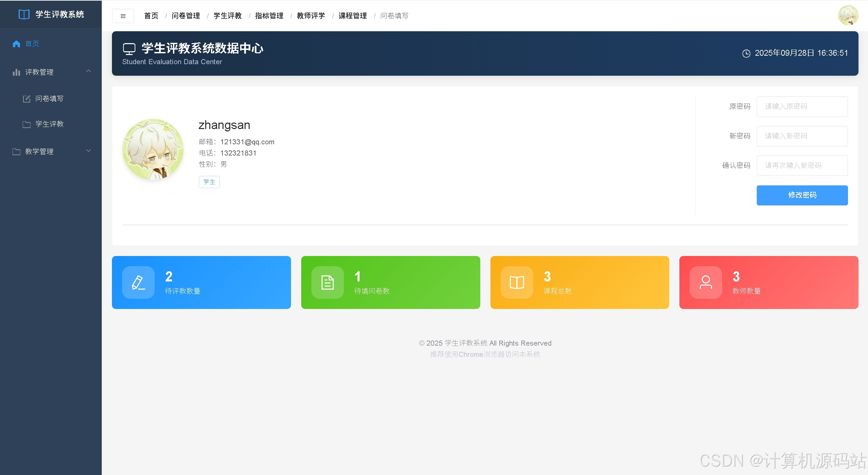Image resolution: width=868 pixels, height=475 pixels.
Task: Click 问卷填写 breadcrumb item
Action: tap(394, 16)
